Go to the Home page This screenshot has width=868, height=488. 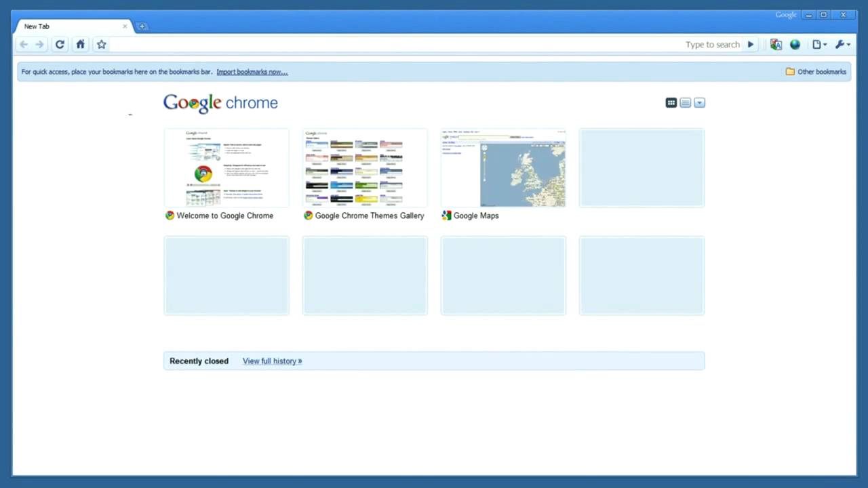pyautogui.click(x=80, y=45)
